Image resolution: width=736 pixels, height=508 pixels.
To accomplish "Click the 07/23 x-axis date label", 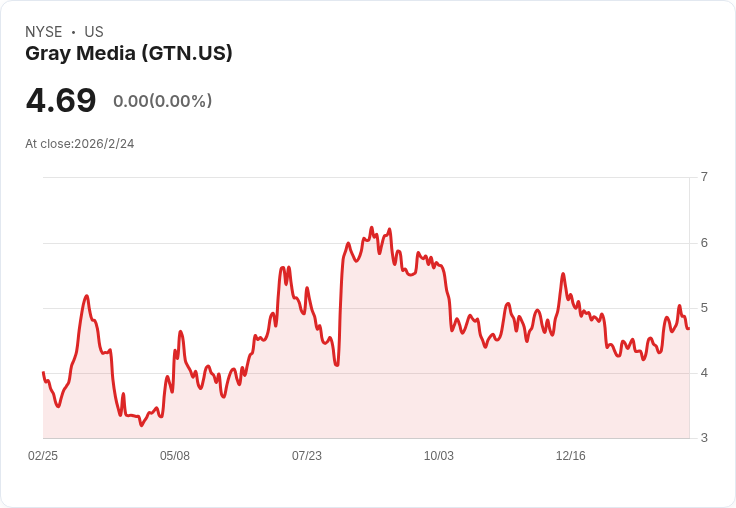I will (x=307, y=455).
